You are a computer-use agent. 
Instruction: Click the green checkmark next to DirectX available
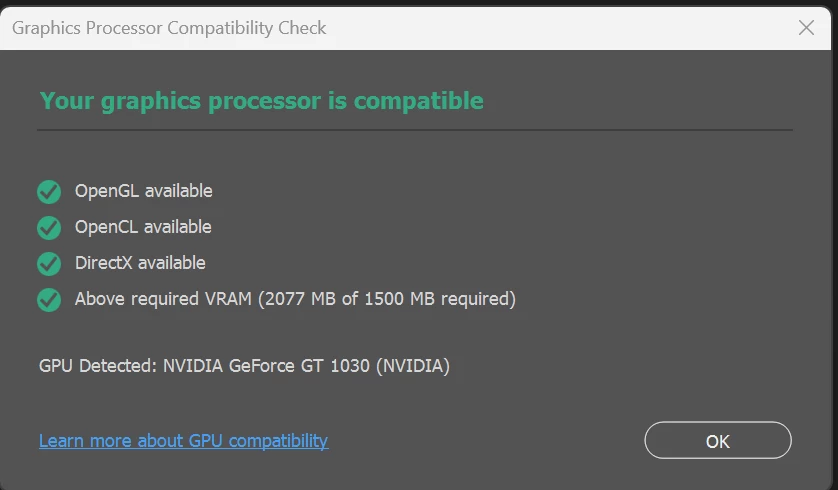tap(49, 263)
